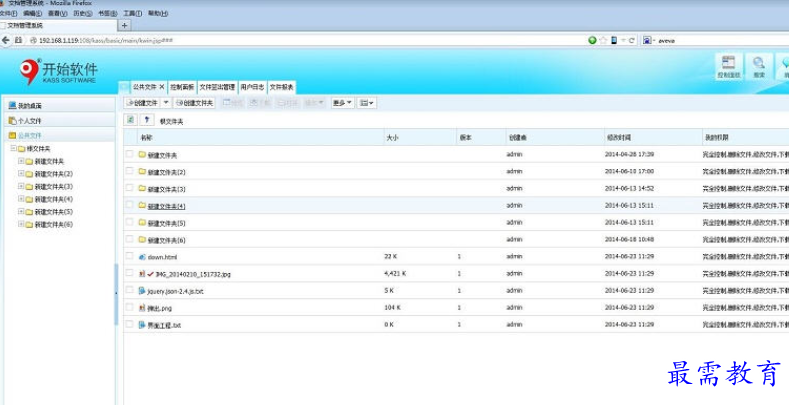
Task: Click the 我的桌面 computer icon in the sidebar
Action: [13, 105]
